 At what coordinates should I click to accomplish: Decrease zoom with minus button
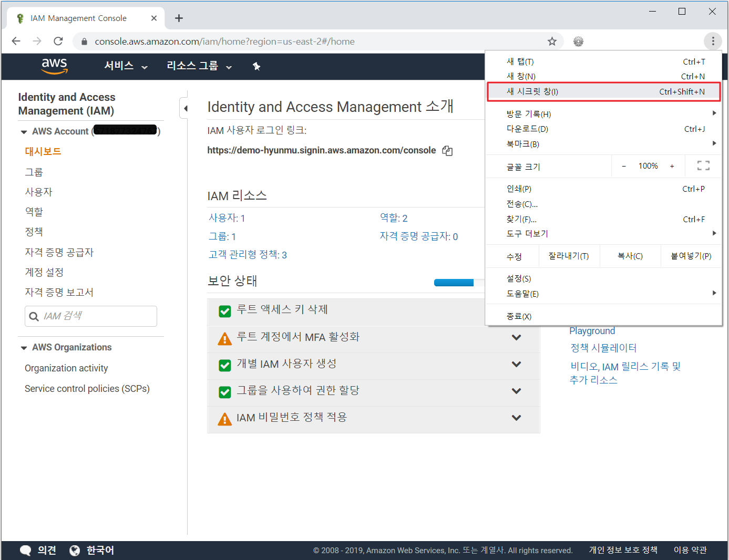point(624,166)
